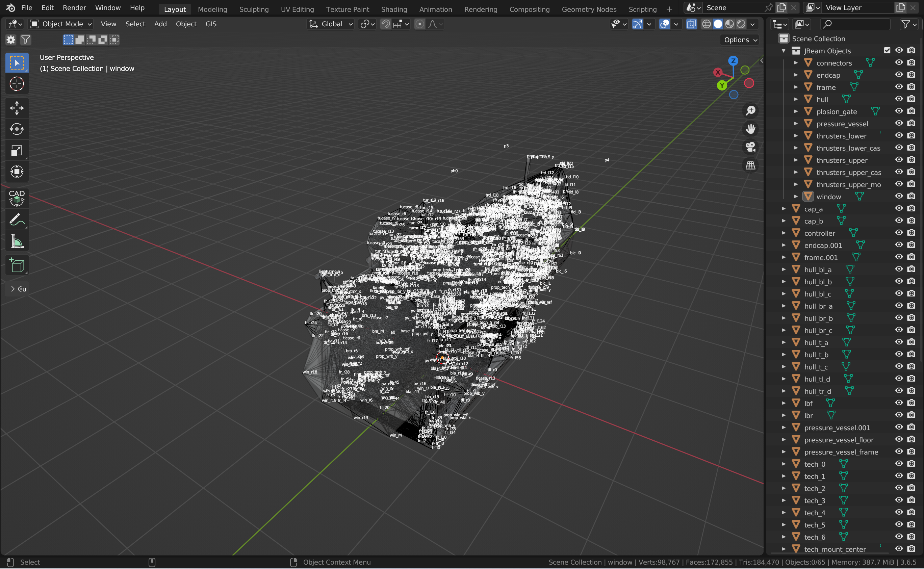Open the viewport Select menu
The image size is (924, 569).
pos(135,24)
